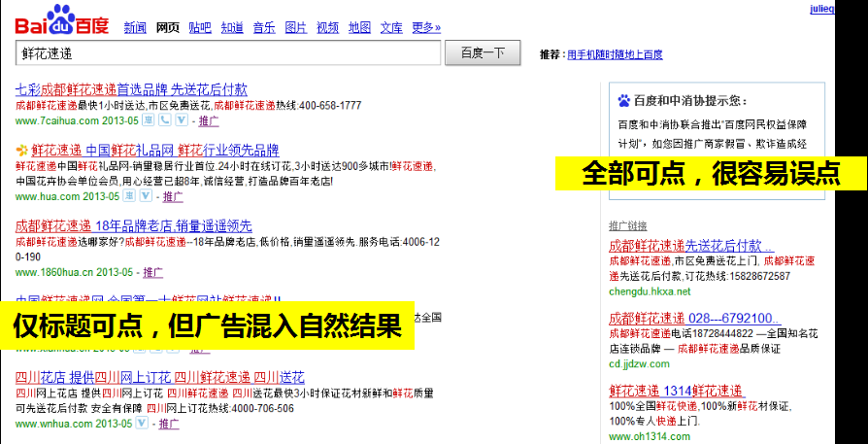This screenshot has width=868, height=444.
Task: Click the V verification icon beside www.7caihua.com
Action: point(182,120)
